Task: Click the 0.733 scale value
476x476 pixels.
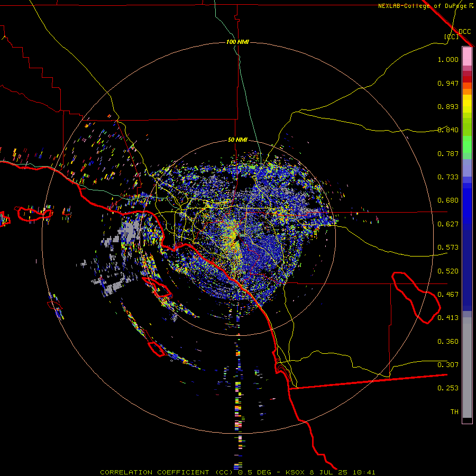Action: tap(448, 177)
